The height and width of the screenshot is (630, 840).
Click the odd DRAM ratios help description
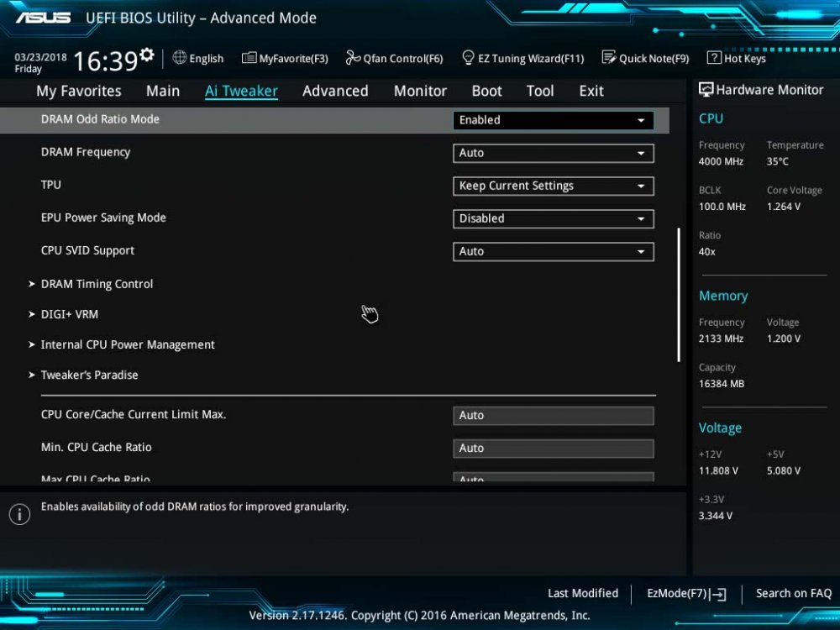click(x=195, y=507)
